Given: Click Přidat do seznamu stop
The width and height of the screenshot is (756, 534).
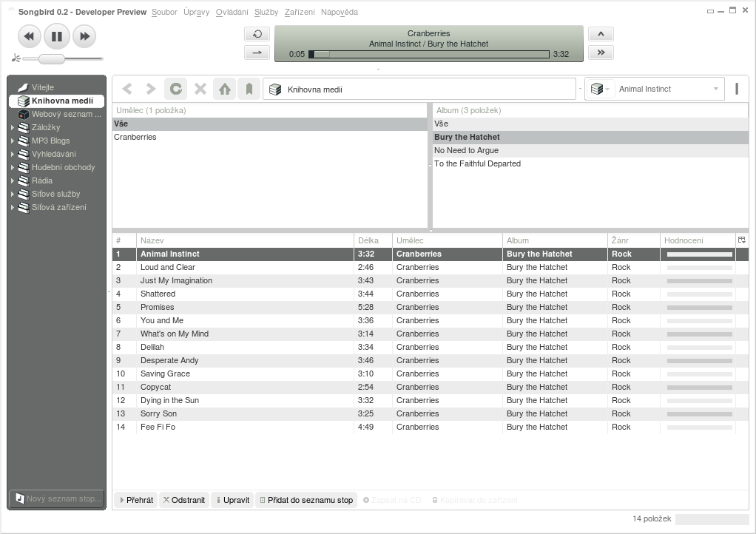Looking at the screenshot, I should tap(307, 500).
